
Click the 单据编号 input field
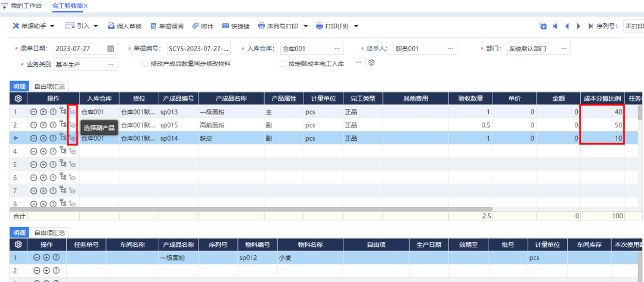pos(199,48)
